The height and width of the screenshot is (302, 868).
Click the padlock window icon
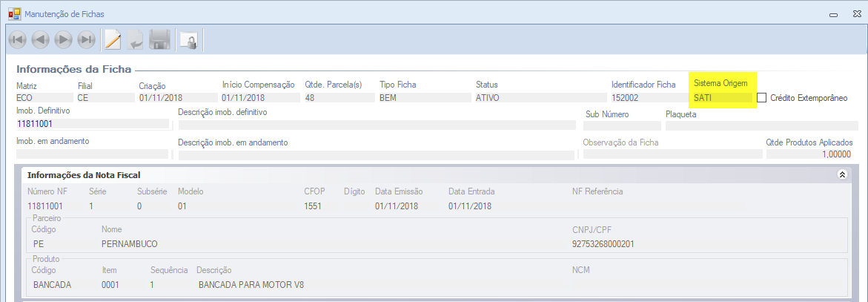pos(190,40)
